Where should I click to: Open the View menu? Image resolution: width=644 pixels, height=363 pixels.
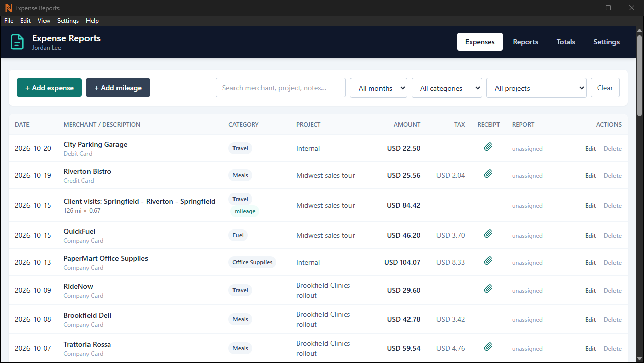point(44,21)
